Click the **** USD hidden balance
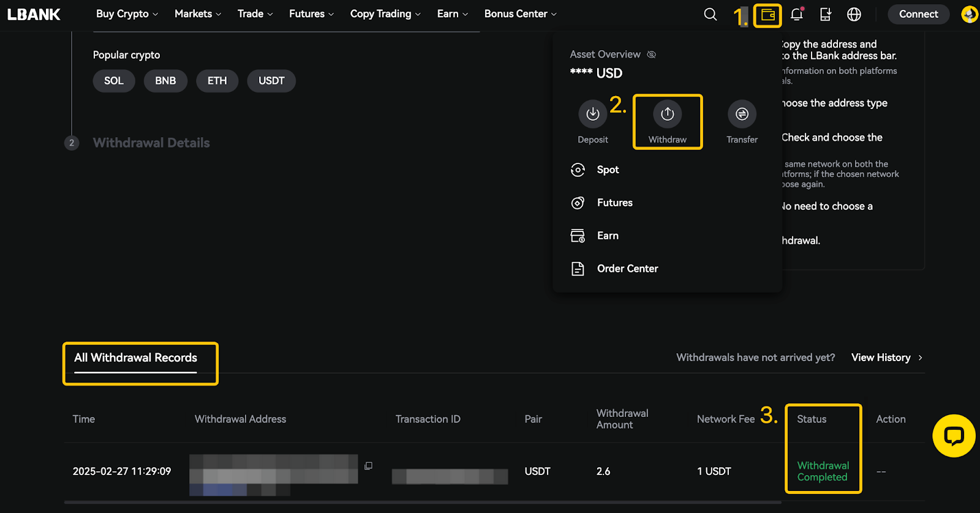The width and height of the screenshot is (980, 513). [x=596, y=73]
